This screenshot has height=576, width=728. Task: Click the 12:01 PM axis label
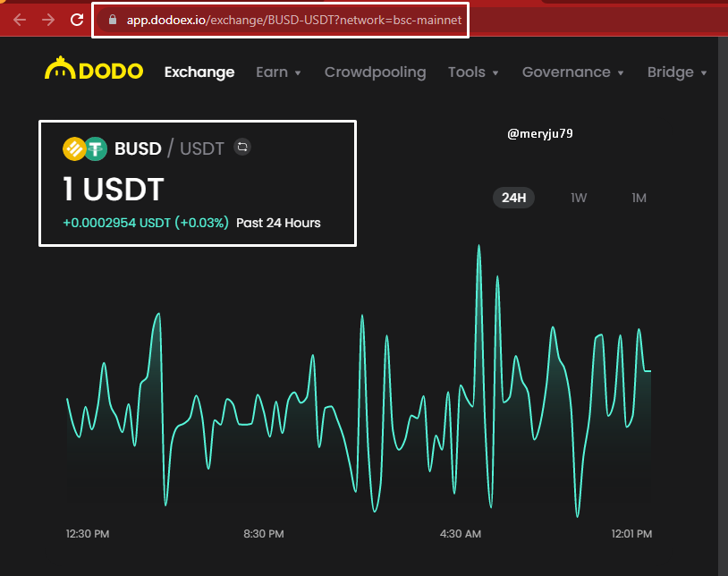[x=631, y=534]
